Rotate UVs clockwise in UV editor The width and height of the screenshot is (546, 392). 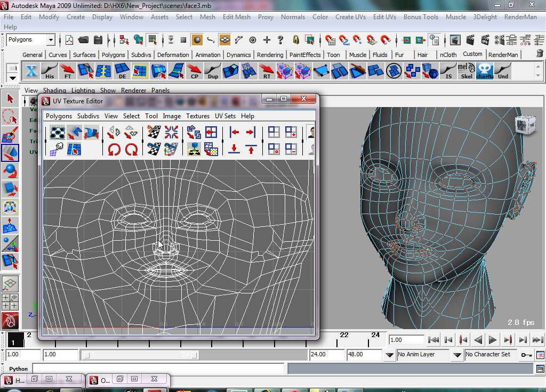[x=131, y=150]
